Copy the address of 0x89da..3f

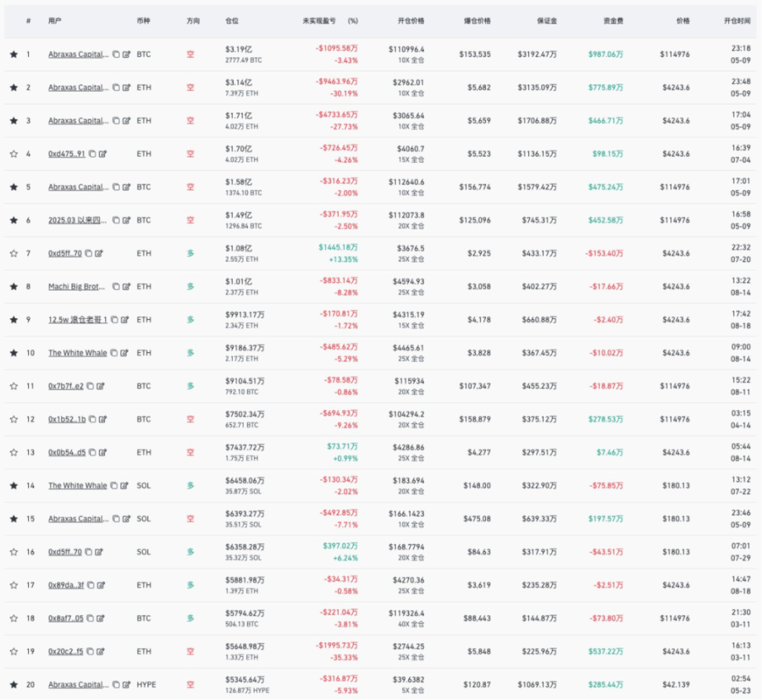point(93,585)
